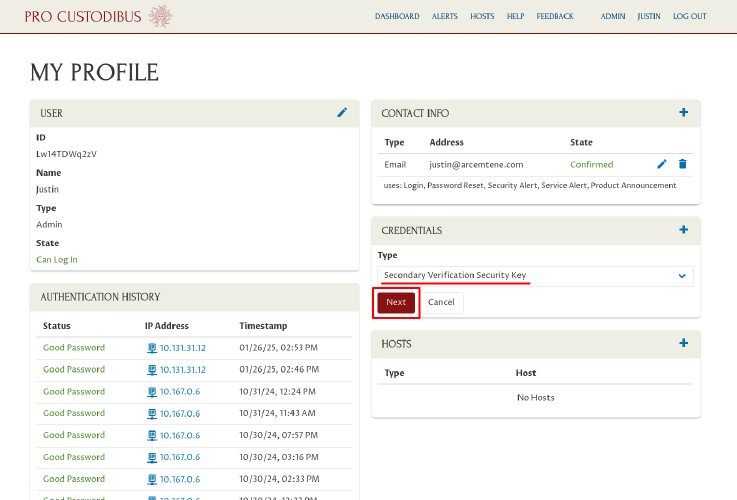
Task: Click Good Password status for 01/26/25, 02:53 PM
Action: coord(74,348)
